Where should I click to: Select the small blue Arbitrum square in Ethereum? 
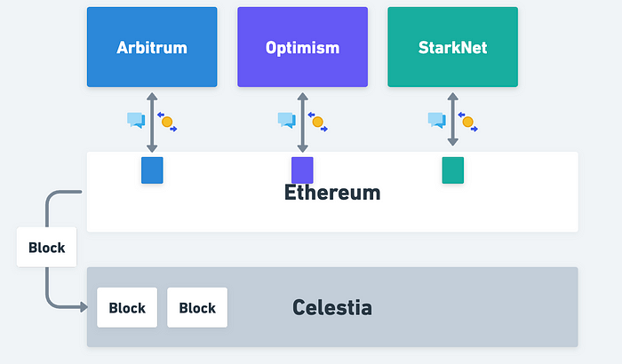click(x=152, y=170)
